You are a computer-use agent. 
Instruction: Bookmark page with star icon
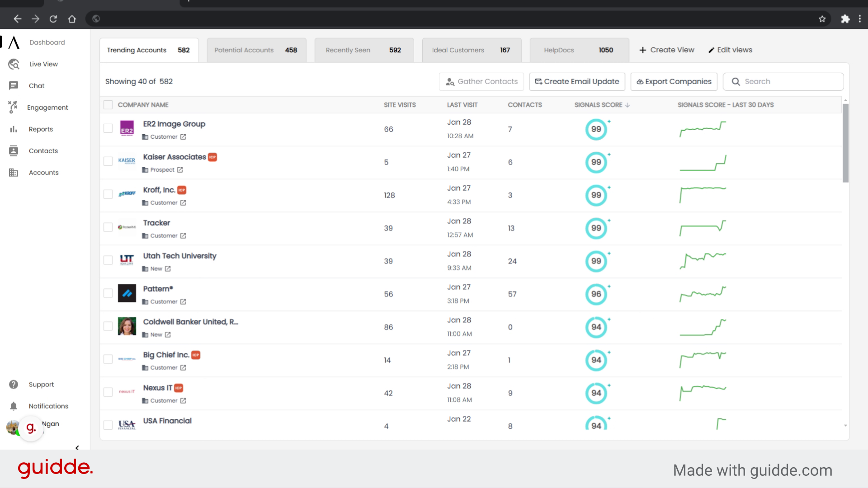click(822, 19)
